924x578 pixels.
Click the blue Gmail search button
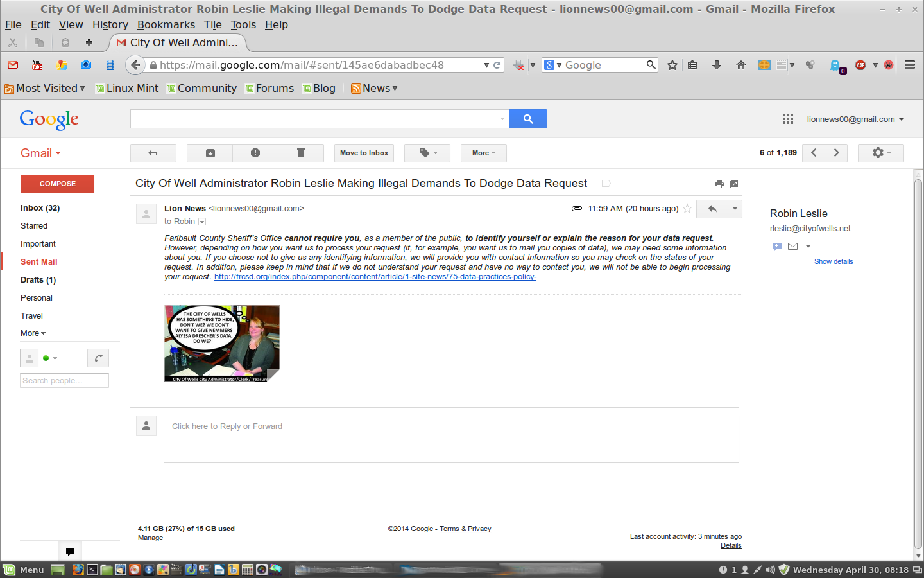click(x=528, y=119)
